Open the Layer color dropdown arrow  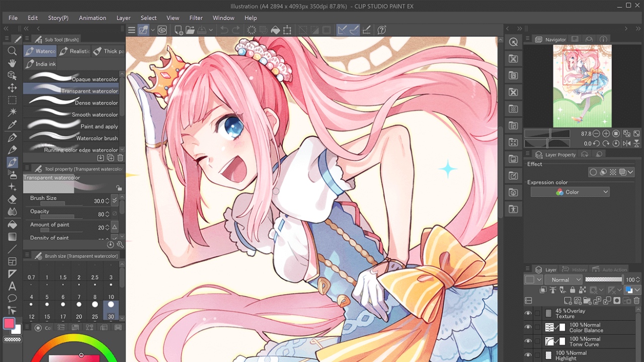click(637, 290)
